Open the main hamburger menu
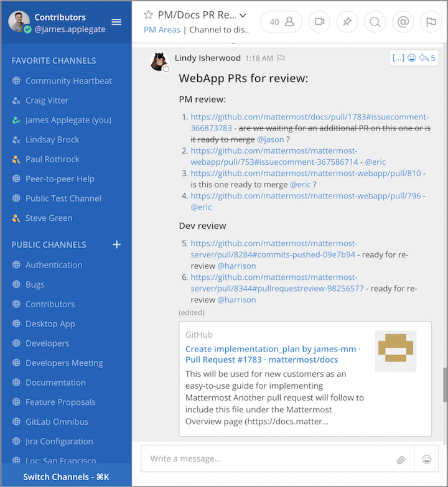 point(116,22)
